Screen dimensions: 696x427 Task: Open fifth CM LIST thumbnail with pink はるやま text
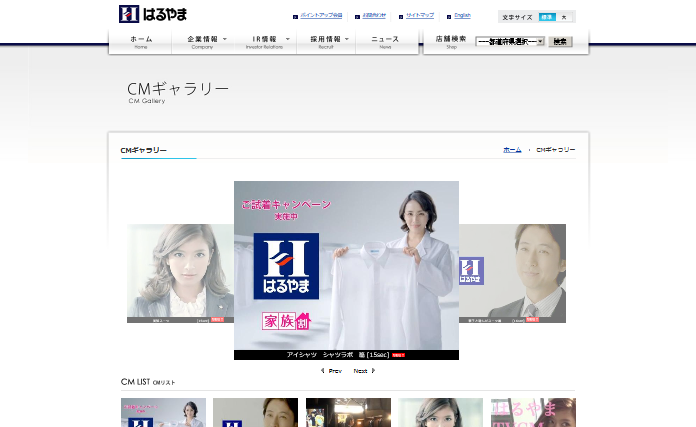click(x=533, y=412)
